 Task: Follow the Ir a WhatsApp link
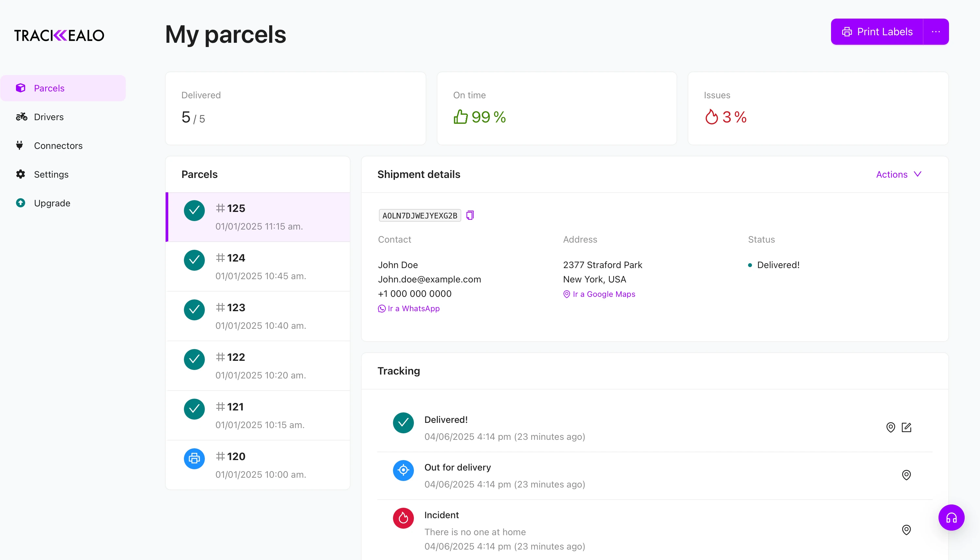coord(413,309)
